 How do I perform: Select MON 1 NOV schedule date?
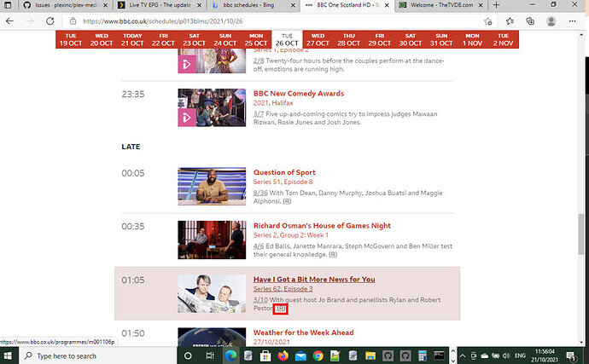(x=472, y=39)
